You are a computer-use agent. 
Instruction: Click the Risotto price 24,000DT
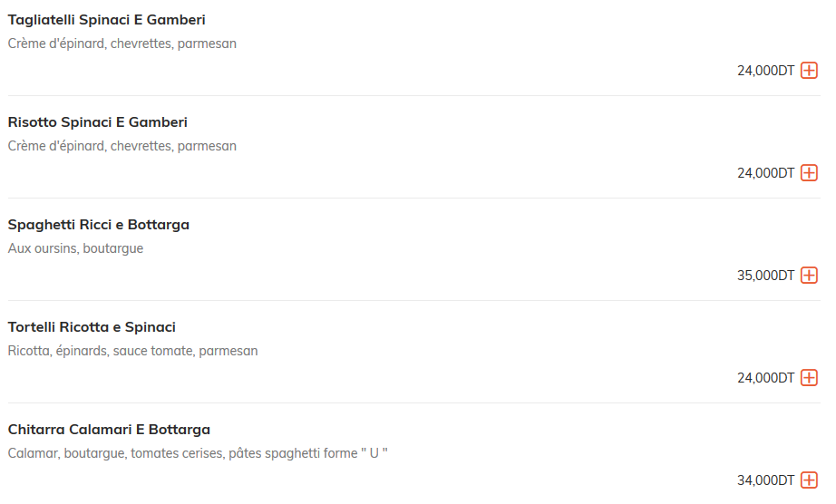pyautogui.click(x=765, y=173)
